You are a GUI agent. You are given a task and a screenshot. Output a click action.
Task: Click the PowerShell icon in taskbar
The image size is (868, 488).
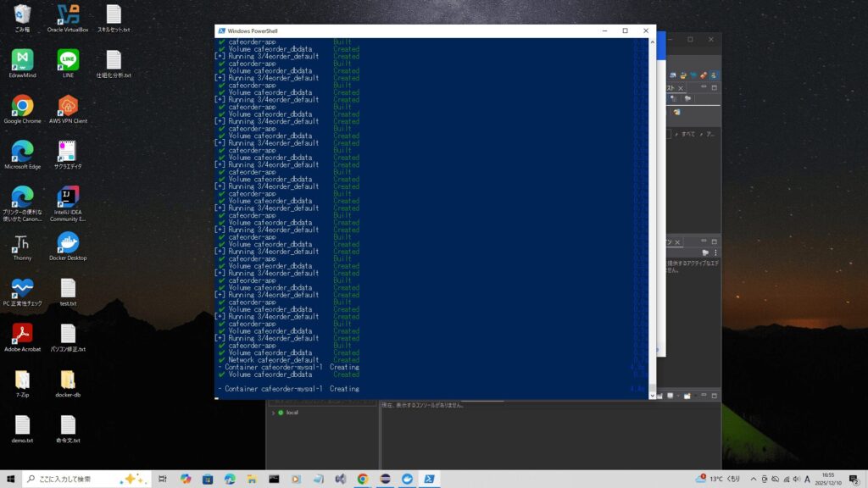click(430, 479)
